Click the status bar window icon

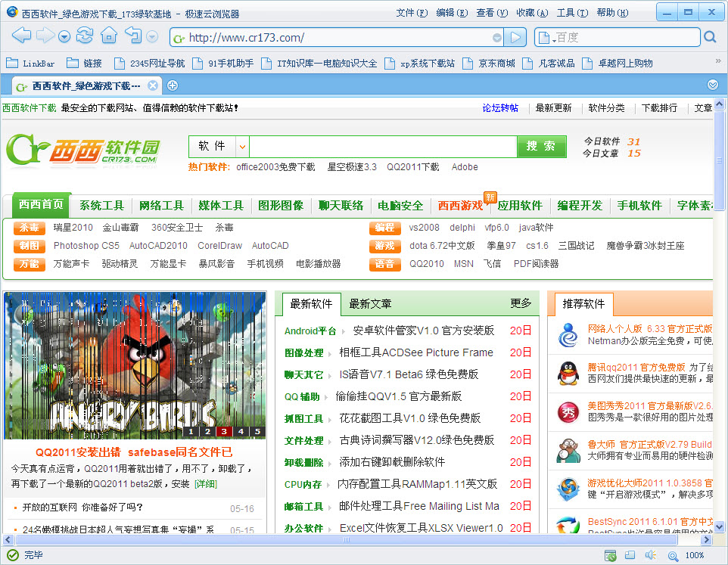630,555
